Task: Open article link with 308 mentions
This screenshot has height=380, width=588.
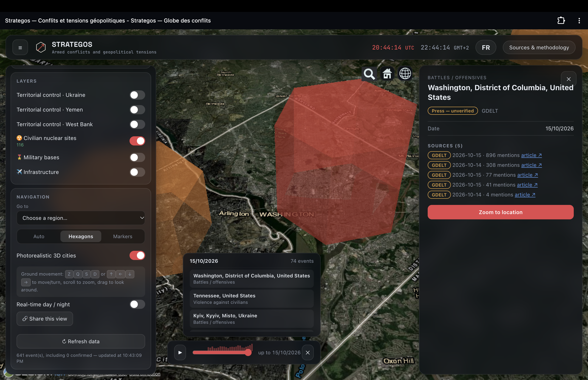Action: pos(531,165)
